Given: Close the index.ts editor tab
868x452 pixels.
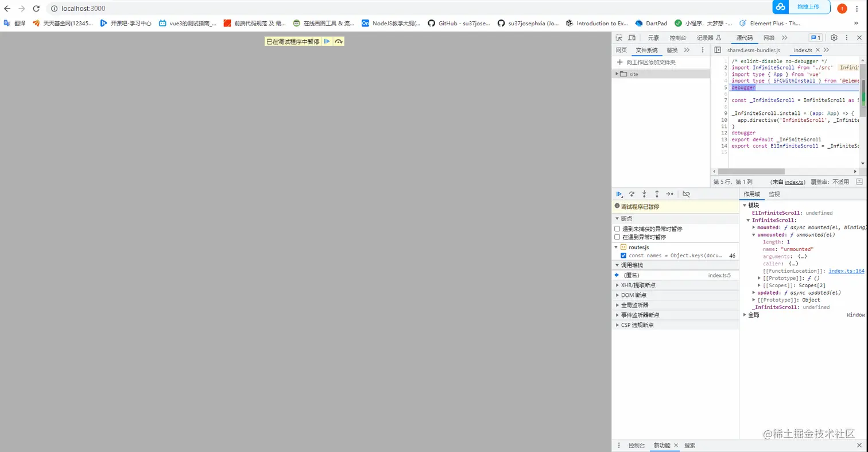Looking at the screenshot, I should point(818,51).
